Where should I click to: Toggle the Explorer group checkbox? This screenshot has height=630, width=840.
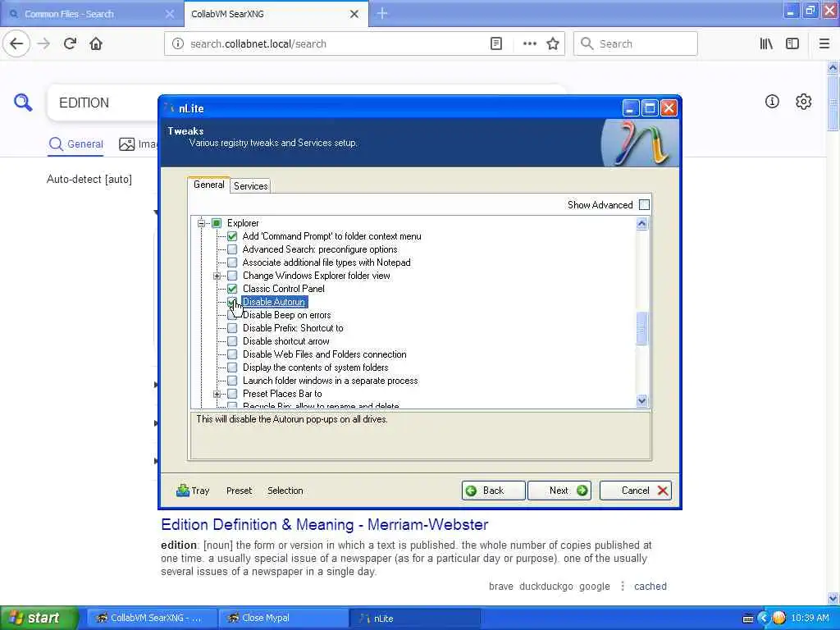tap(217, 223)
